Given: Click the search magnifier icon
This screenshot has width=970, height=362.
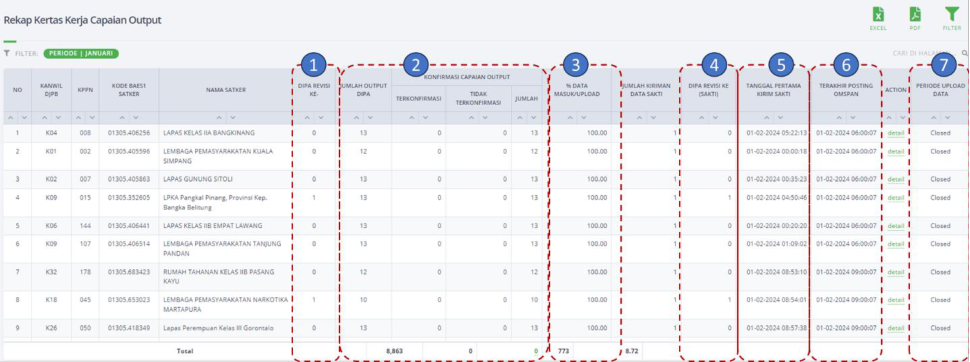Looking at the screenshot, I should point(964,53).
